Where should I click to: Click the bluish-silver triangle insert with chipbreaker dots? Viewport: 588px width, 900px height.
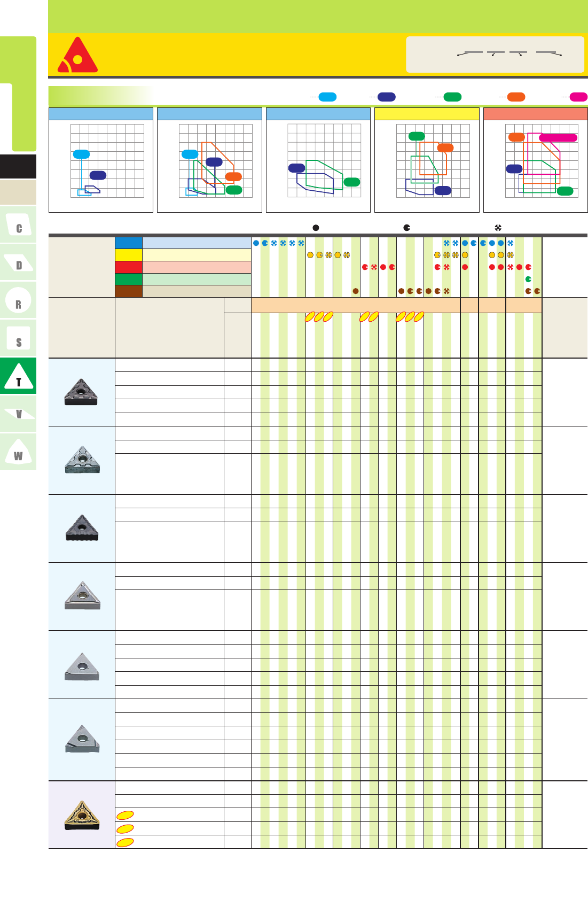pyautogui.click(x=82, y=460)
